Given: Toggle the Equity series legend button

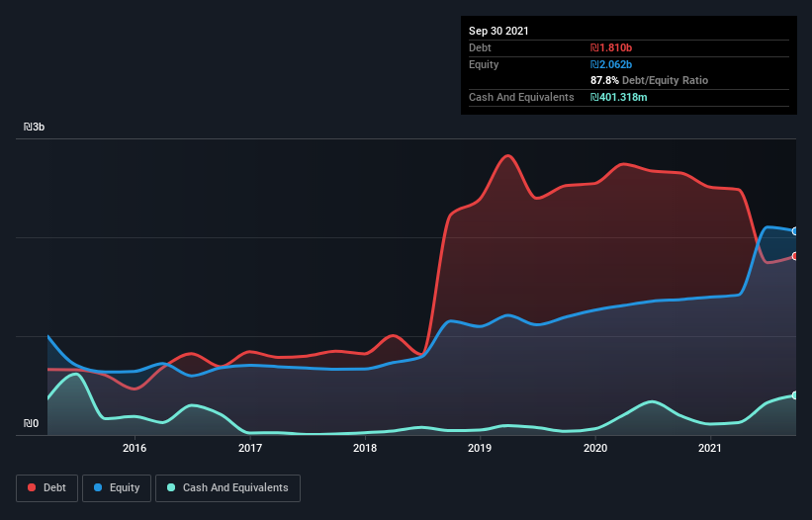Looking at the screenshot, I should pyautogui.click(x=117, y=488).
